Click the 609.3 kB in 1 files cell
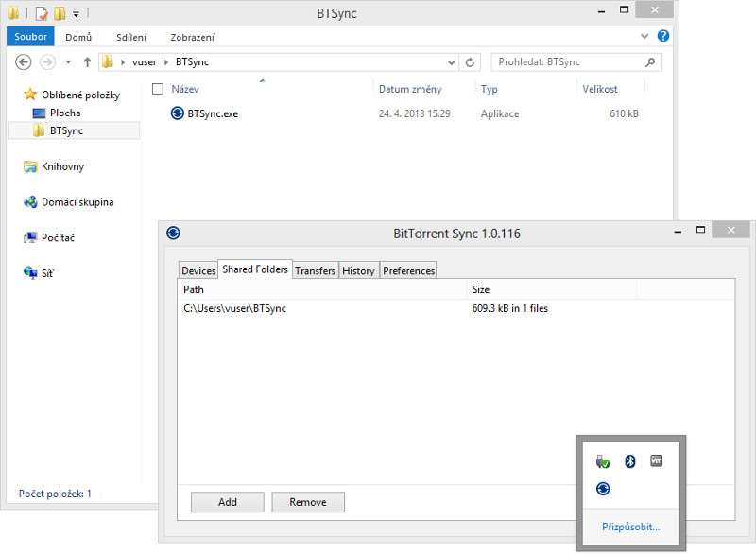 509,308
